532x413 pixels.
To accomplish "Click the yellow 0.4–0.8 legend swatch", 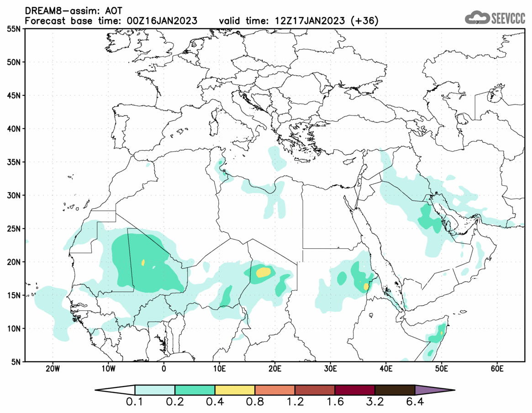I will pos(235,390).
